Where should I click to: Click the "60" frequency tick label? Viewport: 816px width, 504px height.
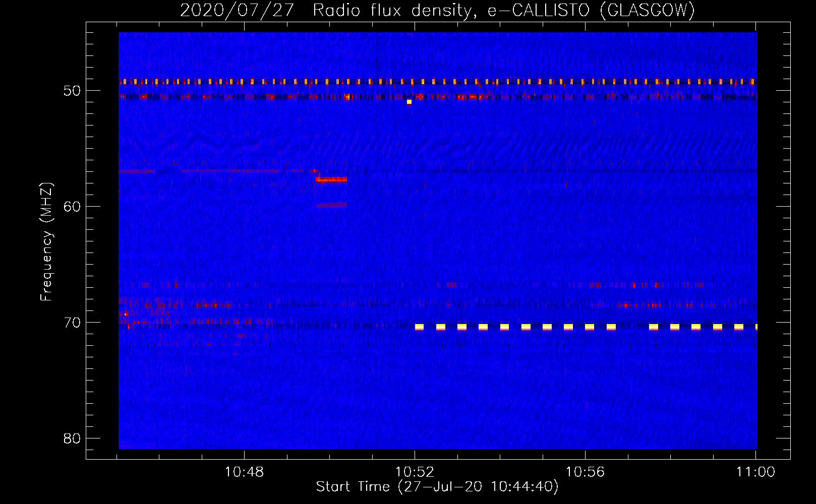click(x=72, y=206)
